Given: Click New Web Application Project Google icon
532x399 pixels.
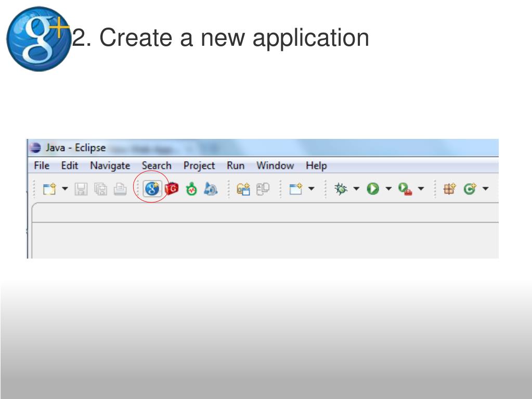Looking at the screenshot, I should coord(152,189).
